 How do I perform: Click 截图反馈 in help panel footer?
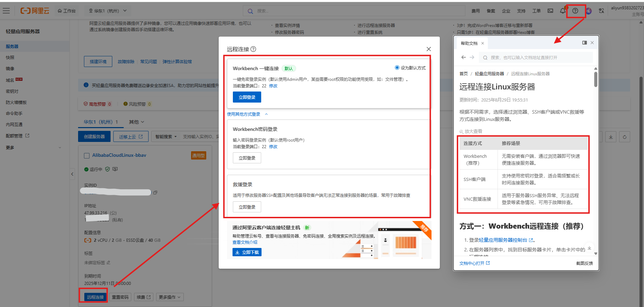pyautogui.click(x=585, y=263)
